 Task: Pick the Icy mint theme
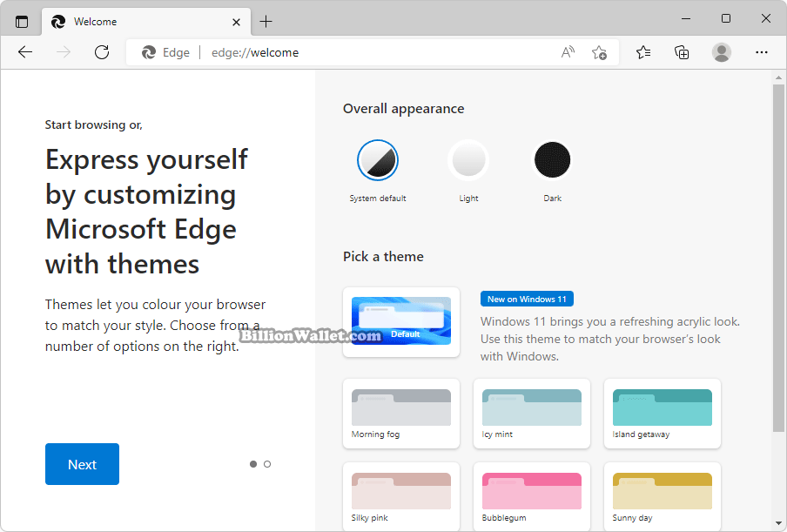[532, 414]
